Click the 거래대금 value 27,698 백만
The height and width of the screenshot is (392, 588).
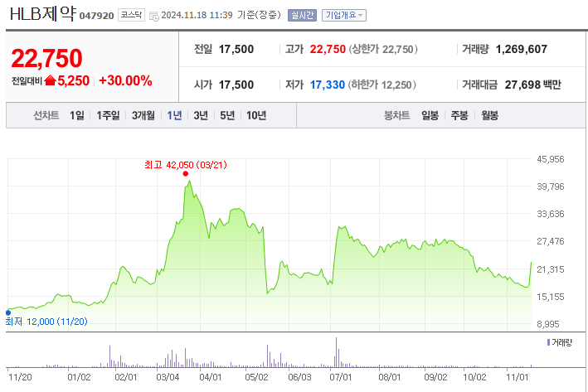pos(533,85)
